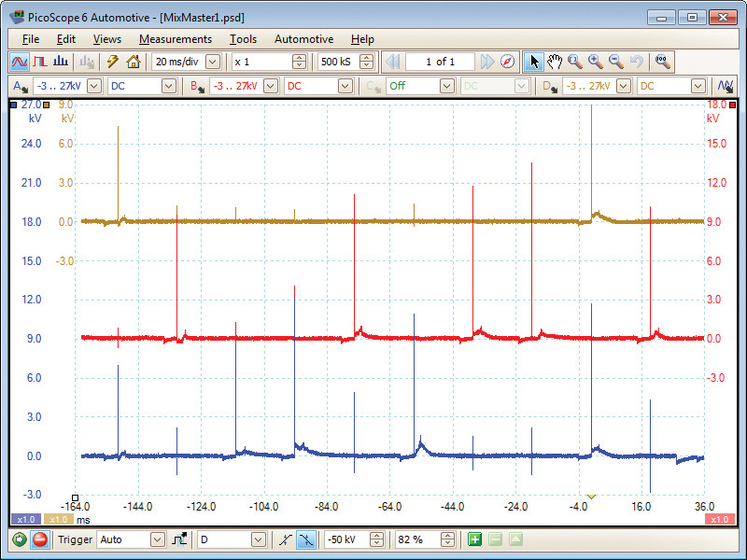Open Channel A range dropdown

point(94,86)
